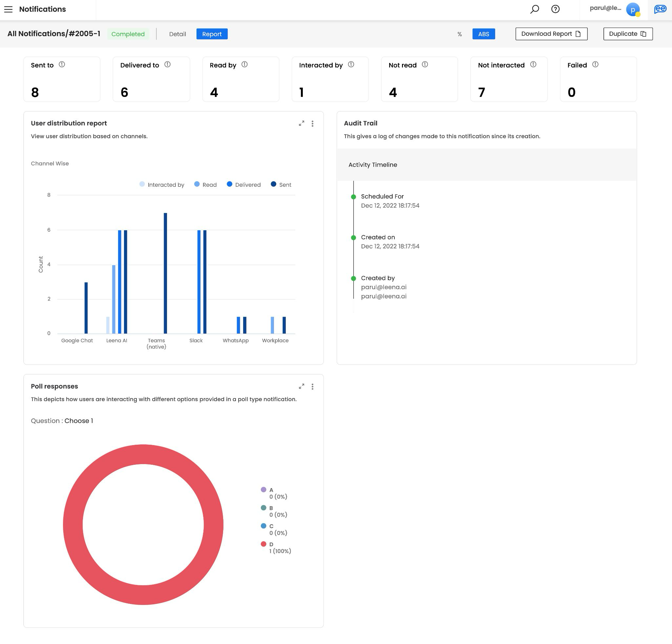Open the hamburger navigation menu

(8, 9)
